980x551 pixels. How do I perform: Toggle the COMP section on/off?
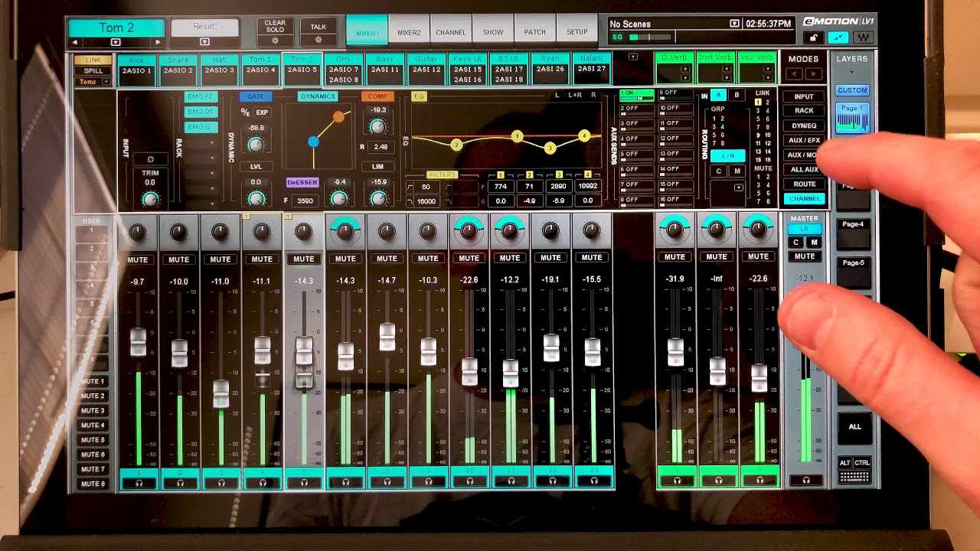377,96
